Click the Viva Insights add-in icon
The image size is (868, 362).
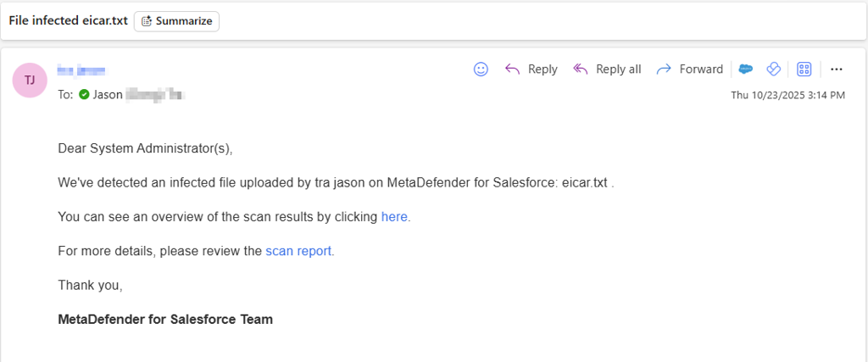click(x=773, y=70)
